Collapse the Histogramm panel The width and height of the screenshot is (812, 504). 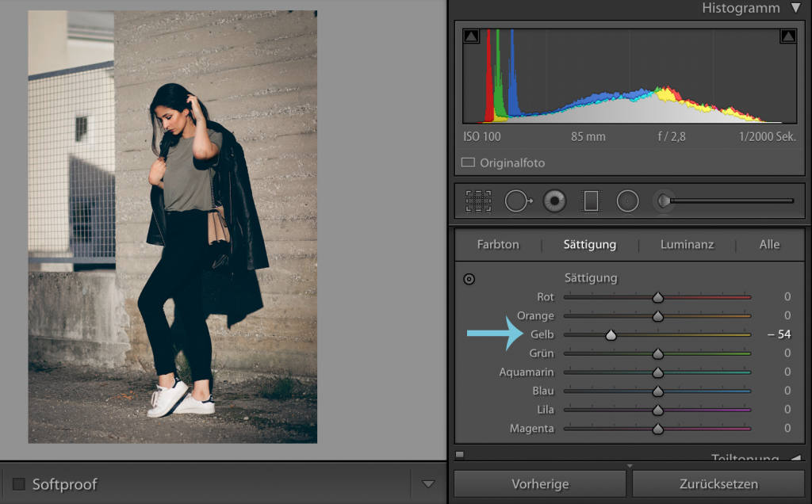795,8
